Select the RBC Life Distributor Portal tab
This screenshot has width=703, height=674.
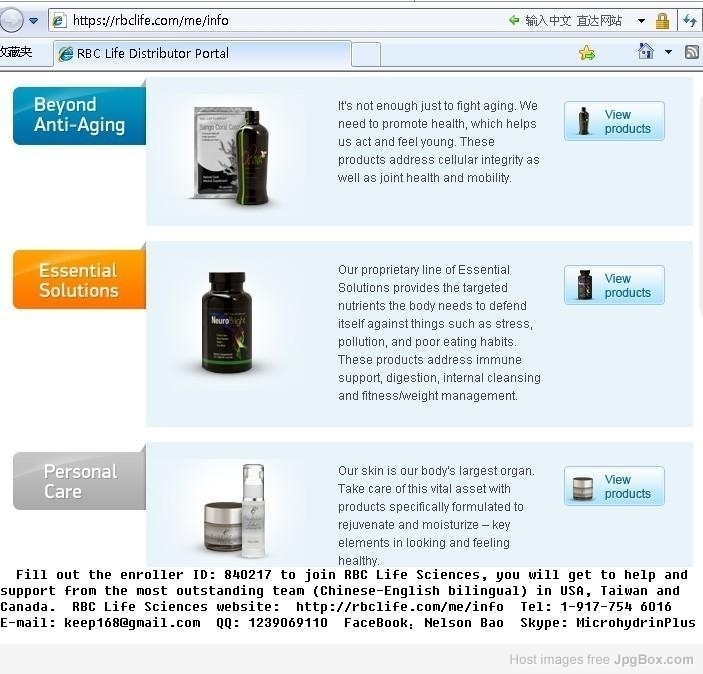click(202, 53)
